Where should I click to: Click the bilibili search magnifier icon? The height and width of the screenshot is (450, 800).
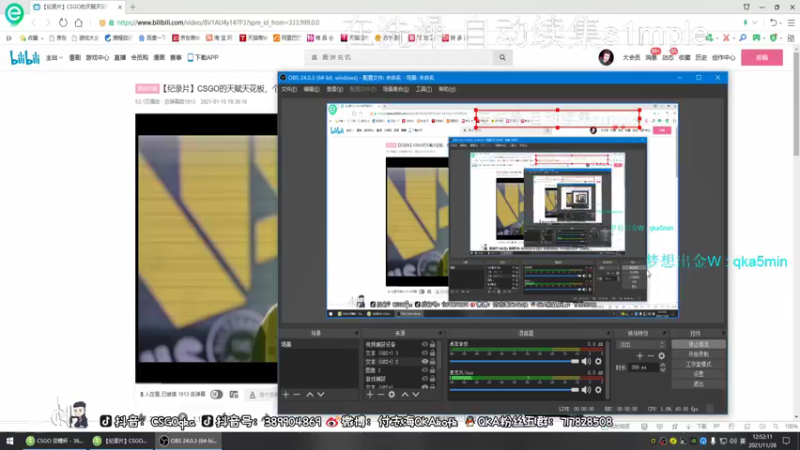point(503,58)
